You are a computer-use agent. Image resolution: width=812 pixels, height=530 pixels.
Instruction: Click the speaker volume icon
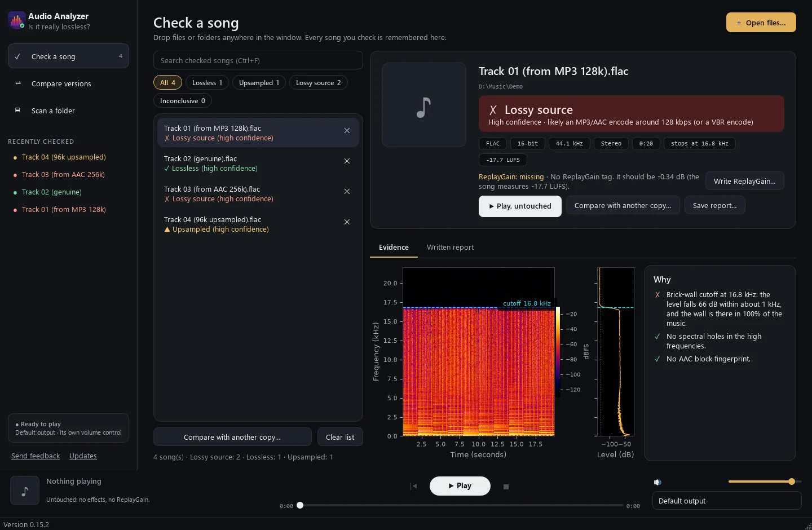coord(657,482)
